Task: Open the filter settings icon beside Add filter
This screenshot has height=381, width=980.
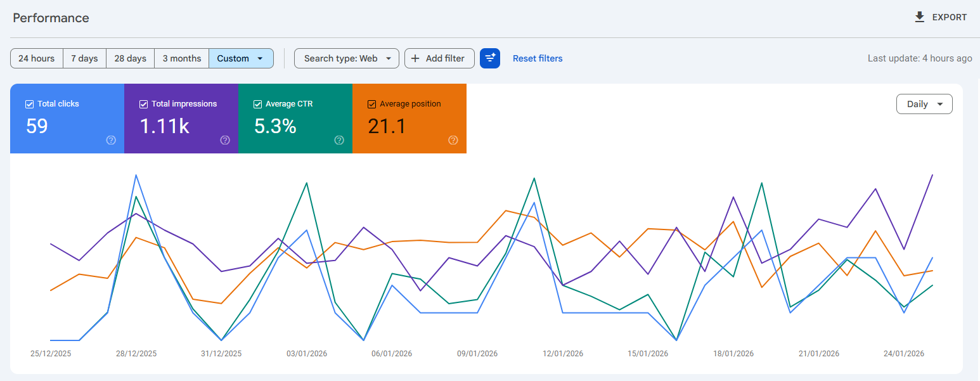Action: pos(490,58)
